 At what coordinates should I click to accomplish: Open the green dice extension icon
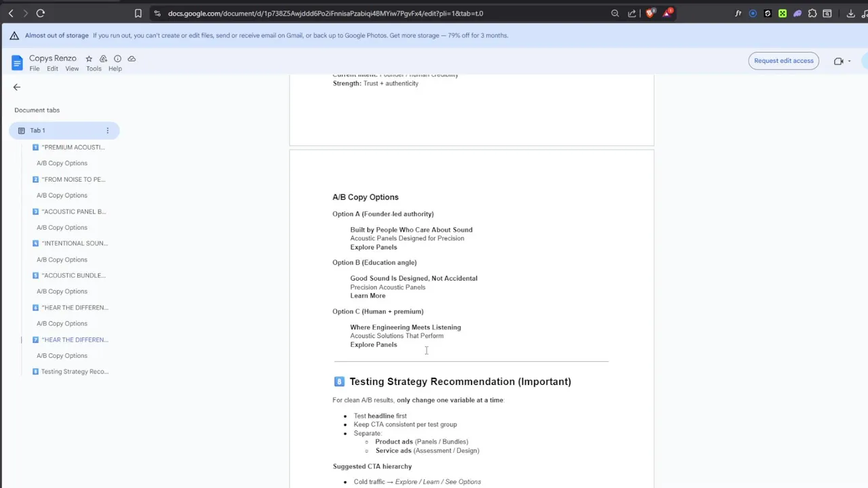pos(783,13)
